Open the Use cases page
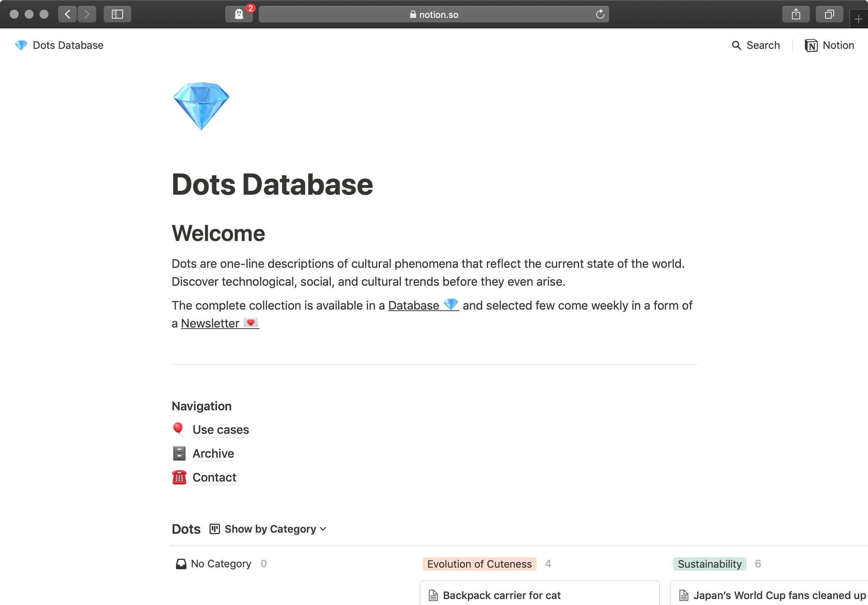 (220, 430)
